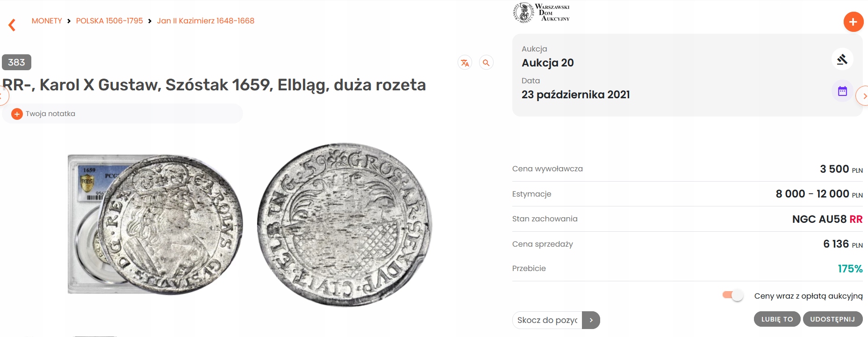Image resolution: width=868 pixels, height=337 pixels.
Task: Click the Skocz do pozycji input field
Action: click(547, 320)
